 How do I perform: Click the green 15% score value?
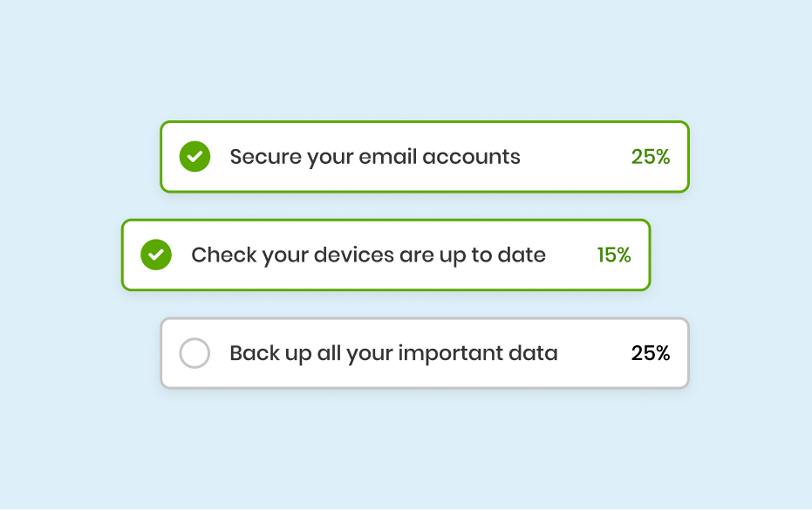point(614,255)
